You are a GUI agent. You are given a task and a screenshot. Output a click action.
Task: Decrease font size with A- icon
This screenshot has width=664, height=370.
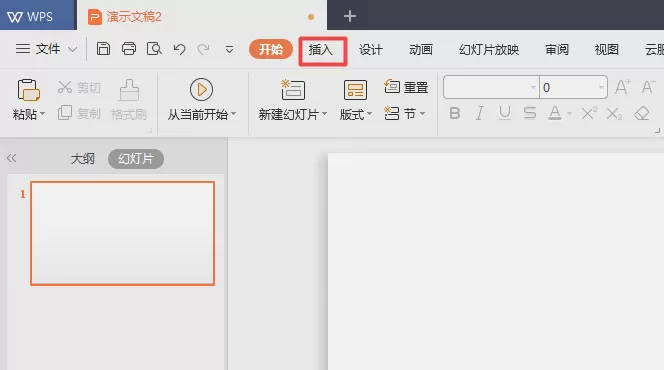pos(648,87)
